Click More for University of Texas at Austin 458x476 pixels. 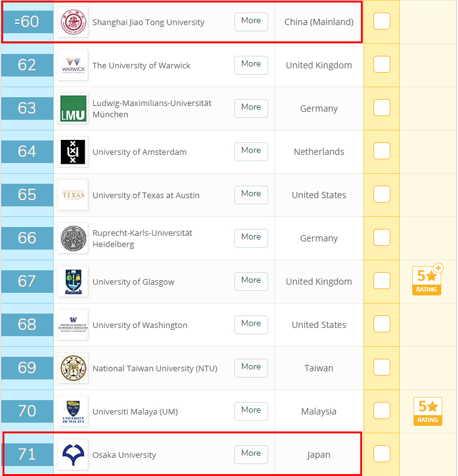tap(251, 195)
